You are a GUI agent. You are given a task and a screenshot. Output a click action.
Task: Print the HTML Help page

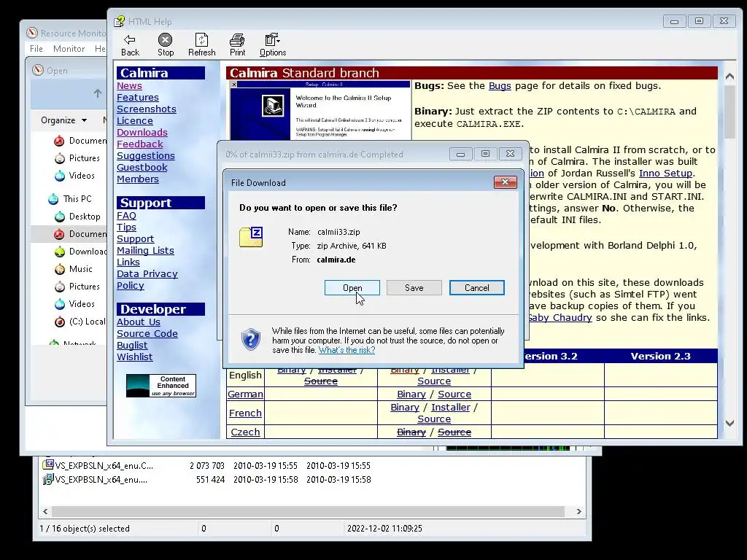tap(237, 45)
